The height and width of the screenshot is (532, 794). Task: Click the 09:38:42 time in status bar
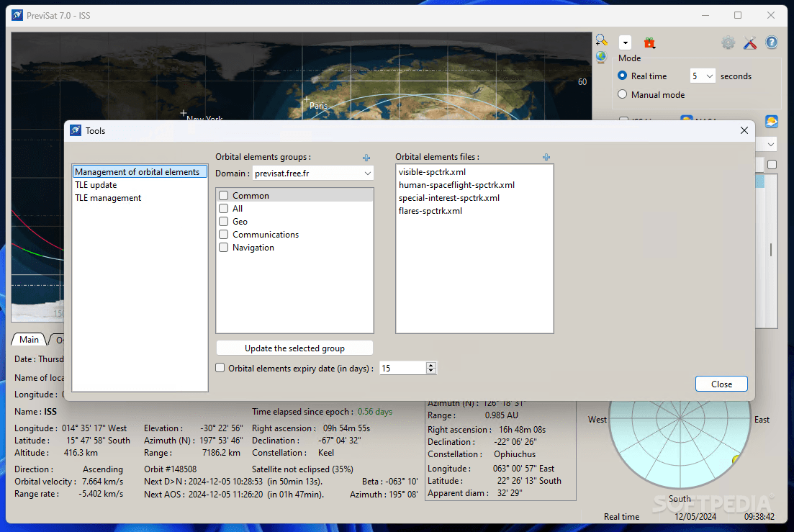(x=759, y=517)
